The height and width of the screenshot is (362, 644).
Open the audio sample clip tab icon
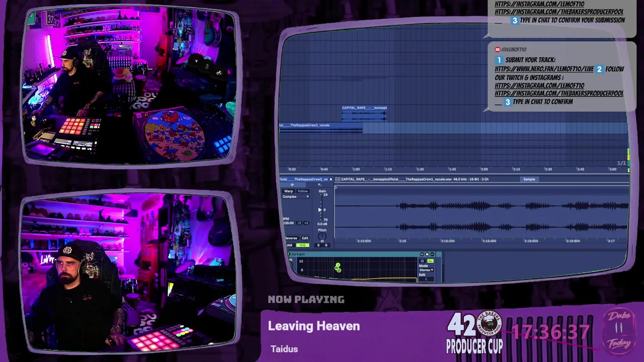(292, 185)
